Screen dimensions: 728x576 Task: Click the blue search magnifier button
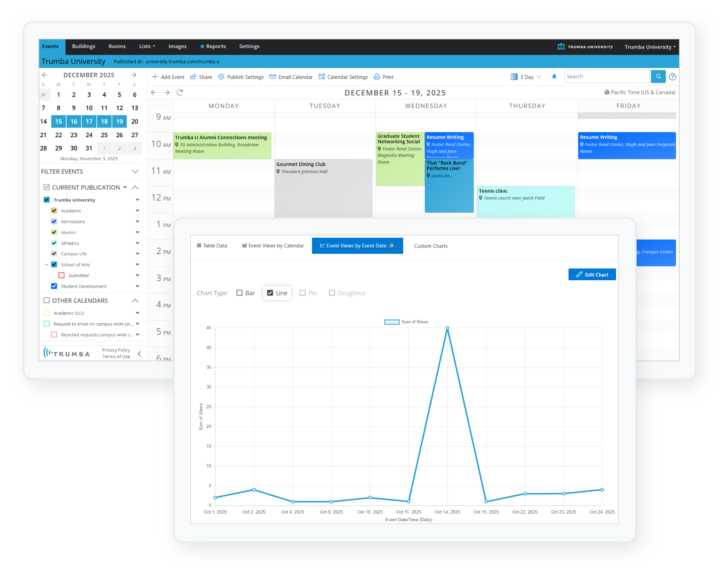(x=658, y=77)
